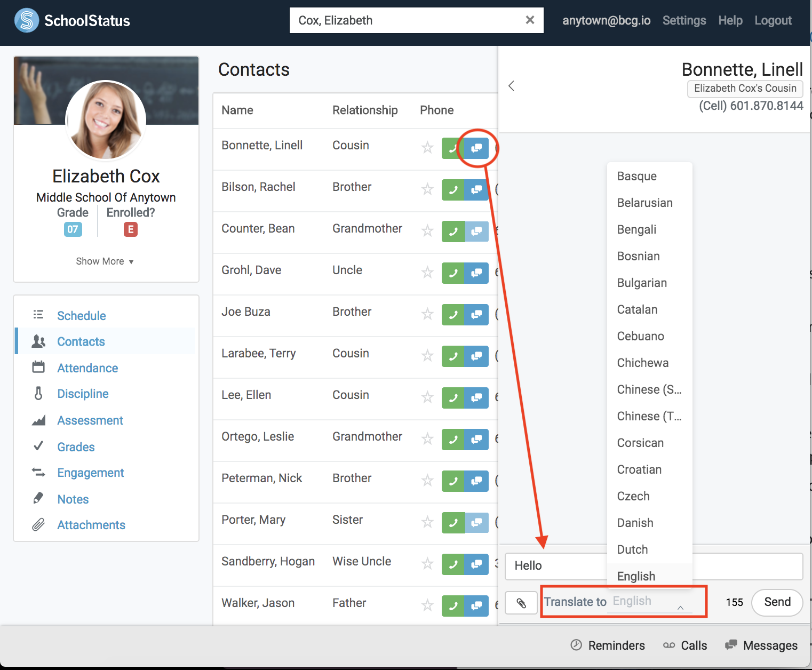The height and width of the screenshot is (670, 812).
Task: Click the back arrow in conversation panel
Action: (511, 86)
